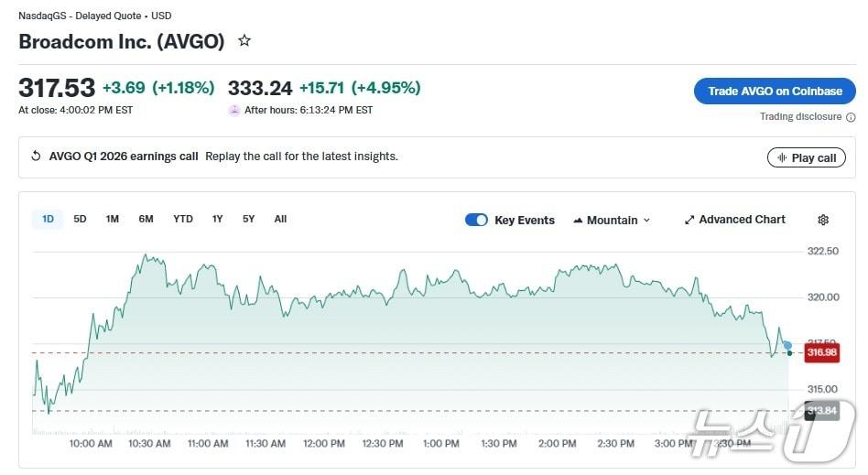Show the 5Y chart range

(x=248, y=219)
